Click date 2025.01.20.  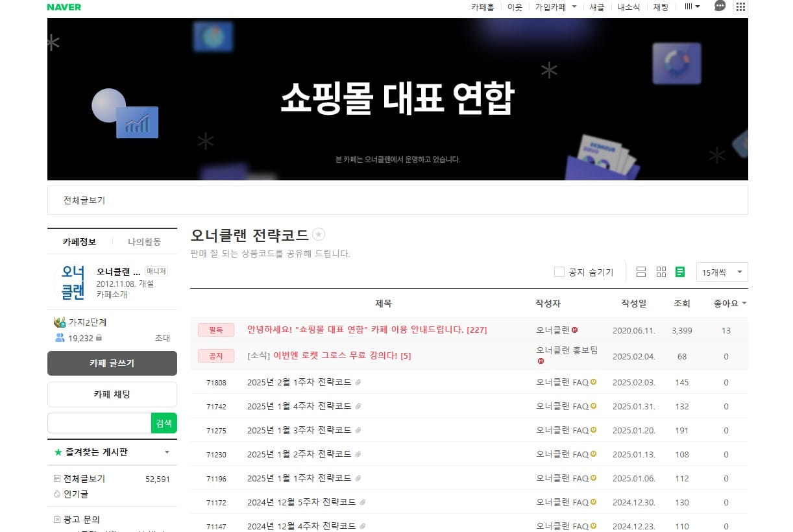[633, 431]
